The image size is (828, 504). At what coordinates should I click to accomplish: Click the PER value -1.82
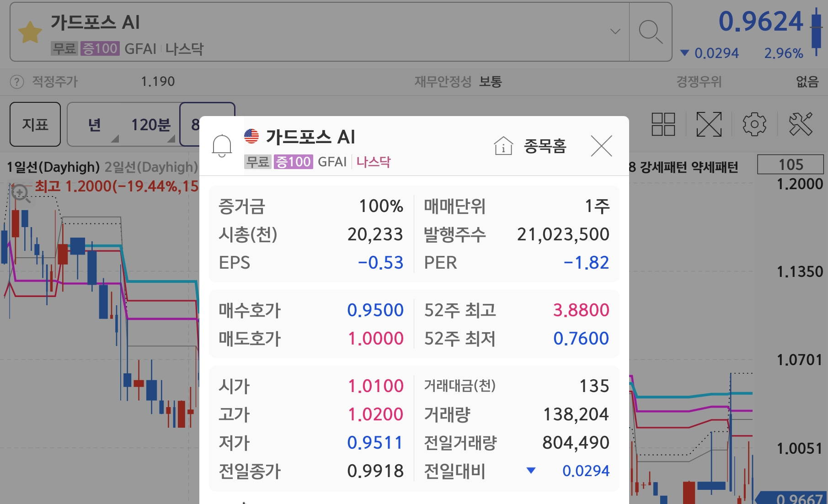(x=587, y=263)
